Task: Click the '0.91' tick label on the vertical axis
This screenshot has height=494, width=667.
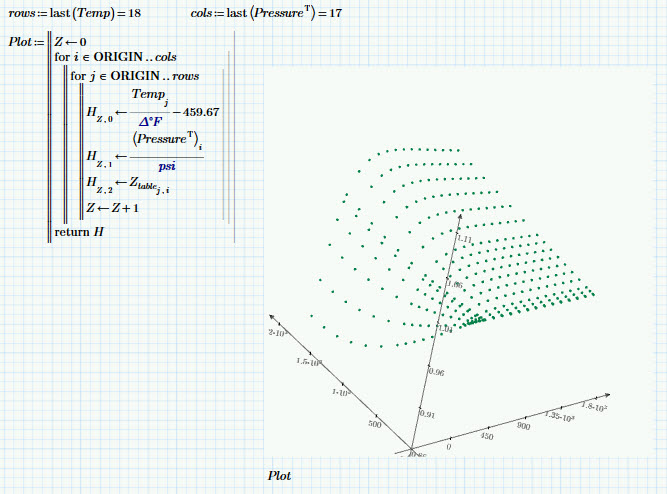Action: (x=427, y=414)
